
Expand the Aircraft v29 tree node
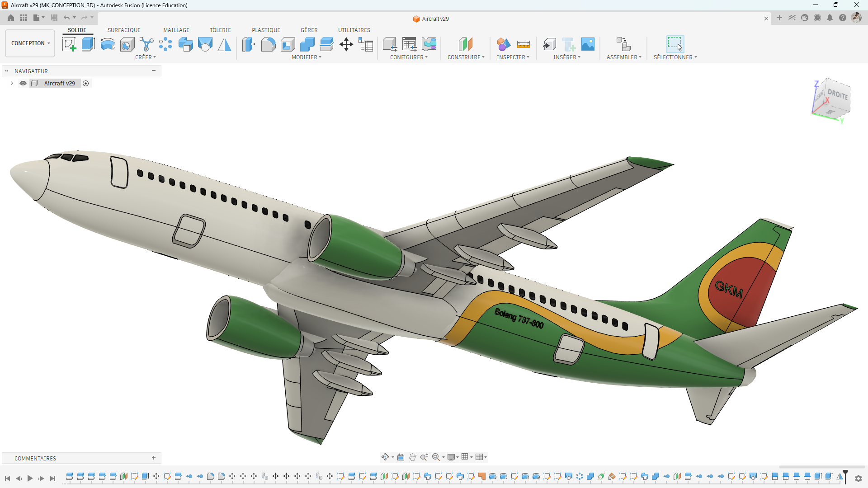click(12, 83)
